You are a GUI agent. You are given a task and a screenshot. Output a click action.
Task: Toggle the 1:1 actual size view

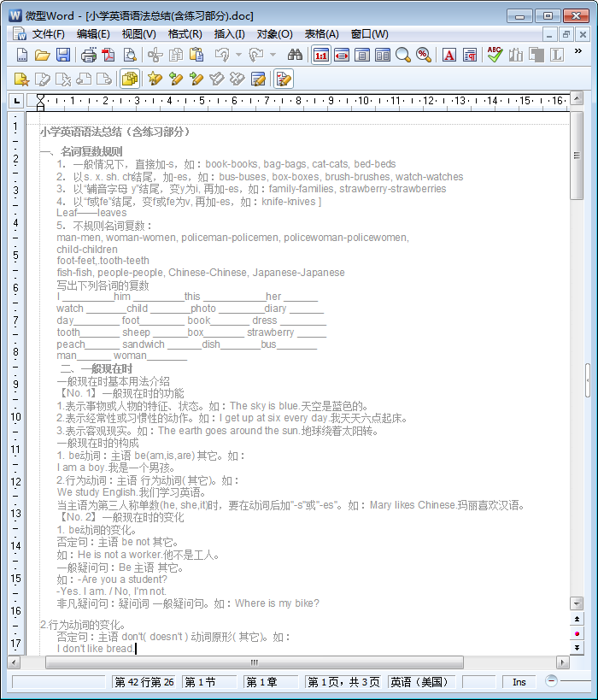coord(321,55)
